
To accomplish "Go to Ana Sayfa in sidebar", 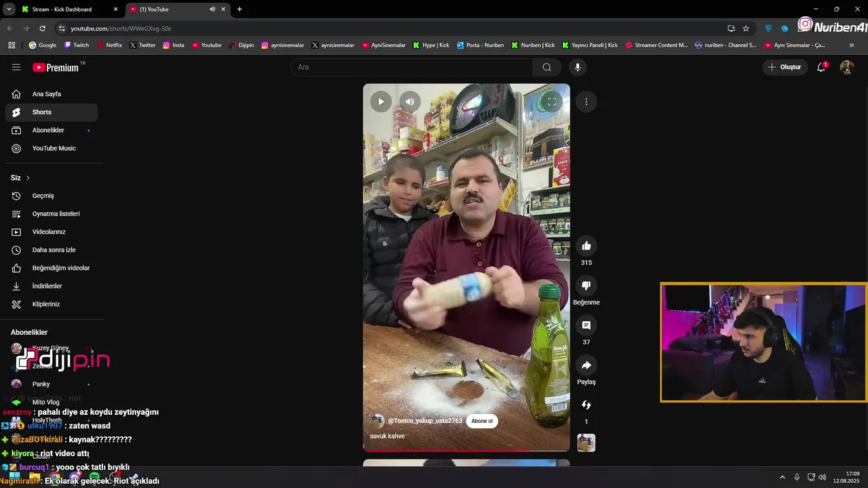I will coord(52,94).
